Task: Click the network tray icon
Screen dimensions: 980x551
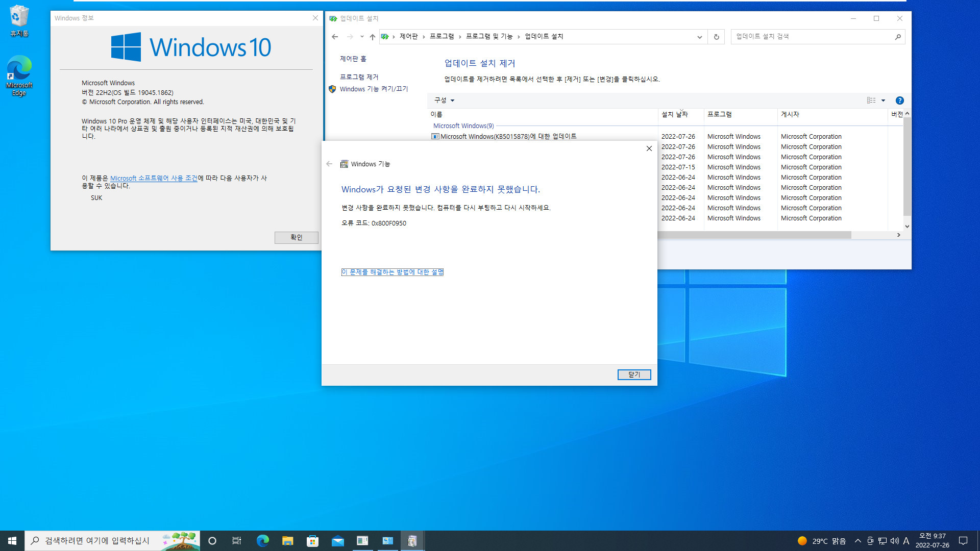Action: 883,541
